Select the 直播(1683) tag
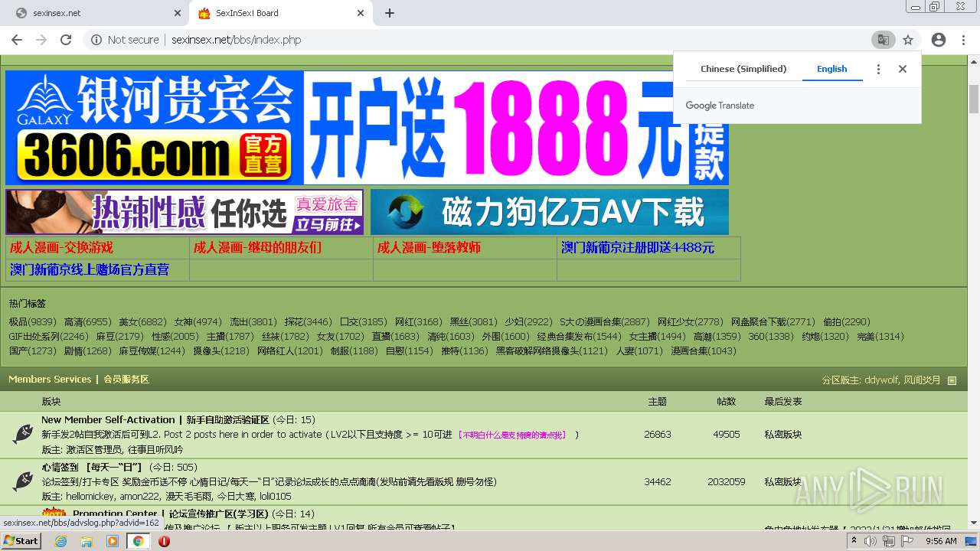The width and height of the screenshot is (980, 551). (x=396, y=337)
